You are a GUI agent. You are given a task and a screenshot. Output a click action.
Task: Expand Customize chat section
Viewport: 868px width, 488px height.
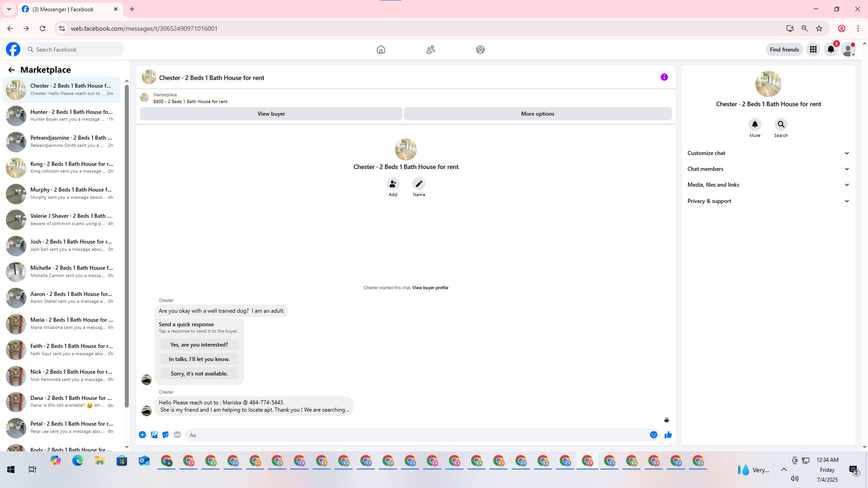(768, 153)
